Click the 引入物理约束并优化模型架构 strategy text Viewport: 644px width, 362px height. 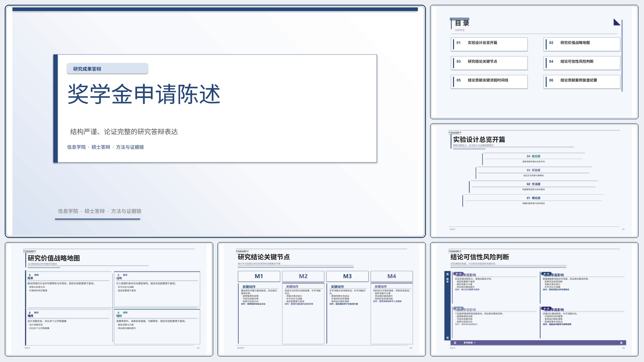[x=146, y=284]
